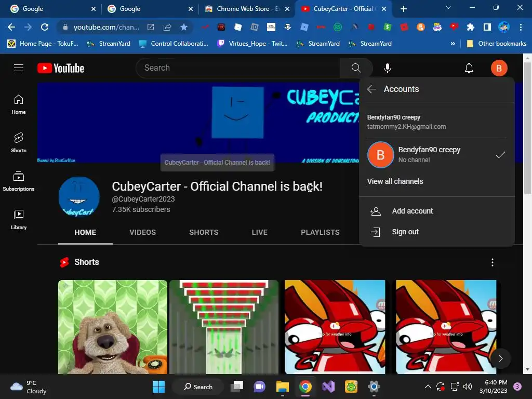Open Other bookmarks folder
Image resolution: width=532 pixels, height=399 pixels.
pos(497,44)
